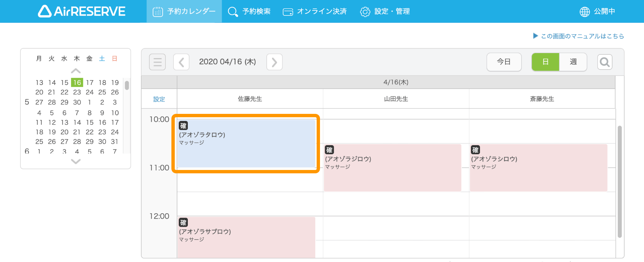Open the オンライン決済 menu

[315, 11]
